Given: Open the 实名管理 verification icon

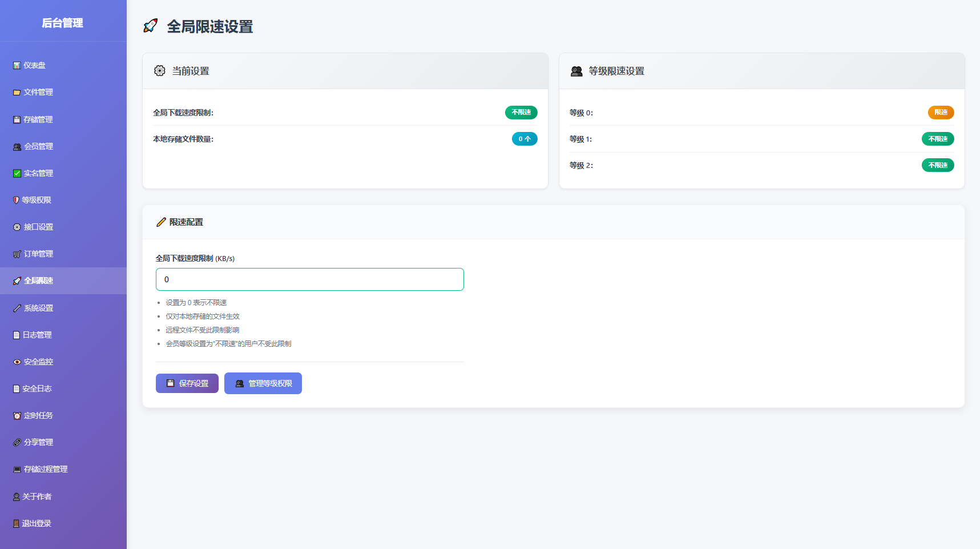Looking at the screenshot, I should pyautogui.click(x=17, y=173).
